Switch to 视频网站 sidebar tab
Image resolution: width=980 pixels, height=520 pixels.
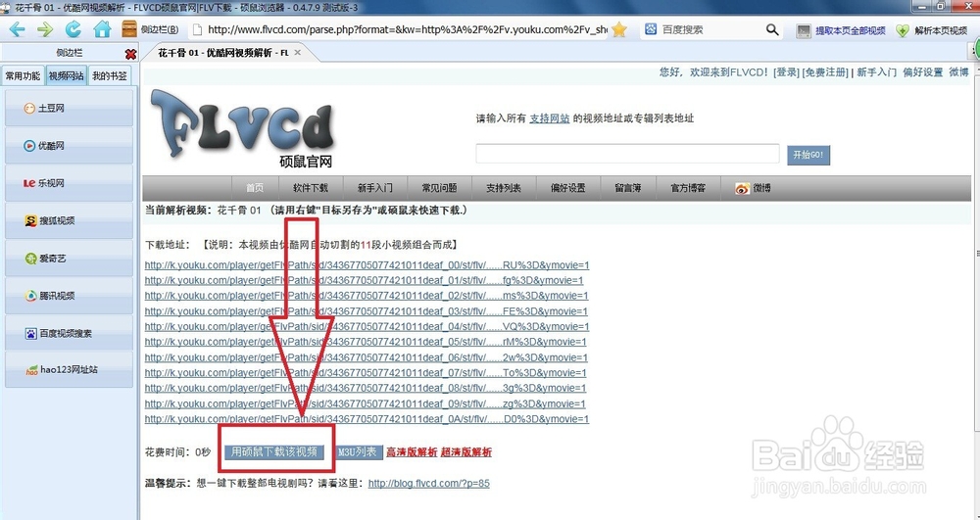click(67, 76)
